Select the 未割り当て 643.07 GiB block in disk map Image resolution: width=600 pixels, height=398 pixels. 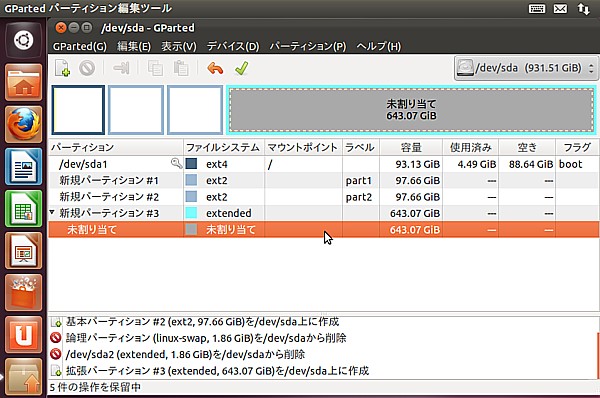point(411,110)
